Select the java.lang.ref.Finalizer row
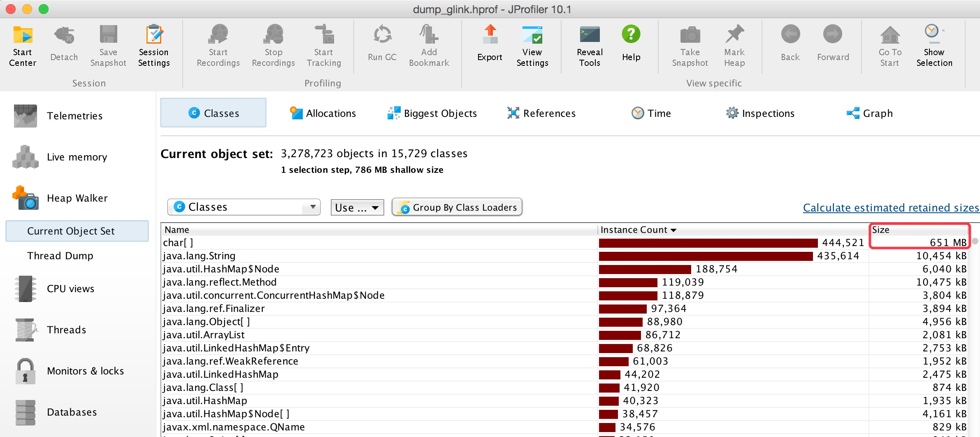Screen dimensions: 980x437 coord(564,309)
